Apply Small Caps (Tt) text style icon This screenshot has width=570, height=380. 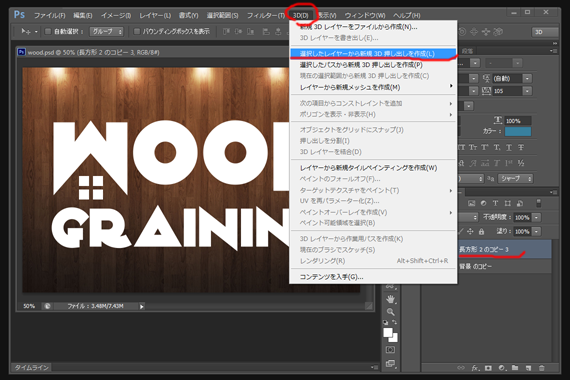coord(473,147)
